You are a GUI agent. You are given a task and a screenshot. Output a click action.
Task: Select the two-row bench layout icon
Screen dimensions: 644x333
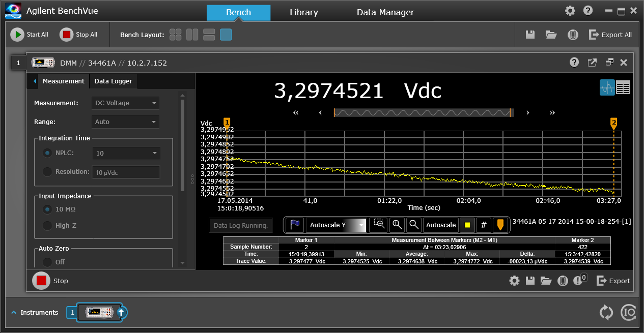[209, 35]
